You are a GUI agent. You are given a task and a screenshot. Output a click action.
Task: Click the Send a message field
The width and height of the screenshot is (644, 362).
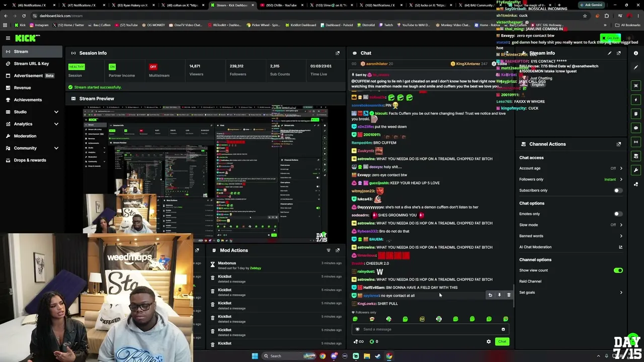(x=430, y=329)
